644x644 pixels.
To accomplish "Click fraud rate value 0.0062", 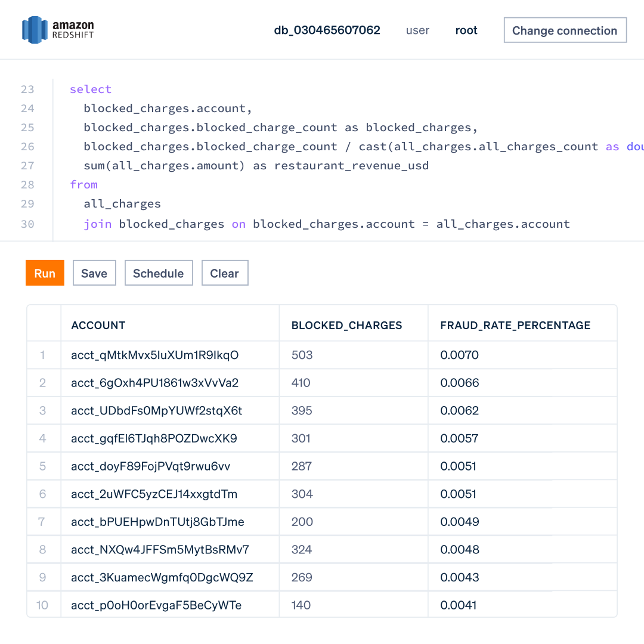I will click(459, 411).
